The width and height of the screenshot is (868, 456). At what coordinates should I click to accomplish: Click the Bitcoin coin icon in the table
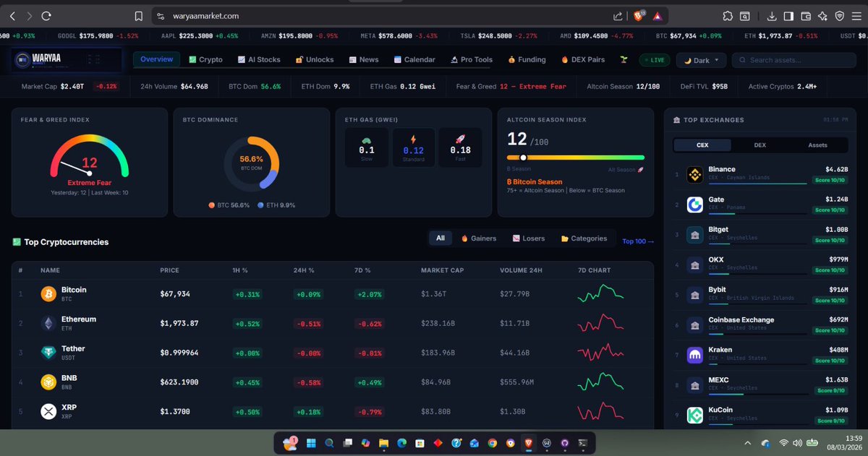pos(48,294)
